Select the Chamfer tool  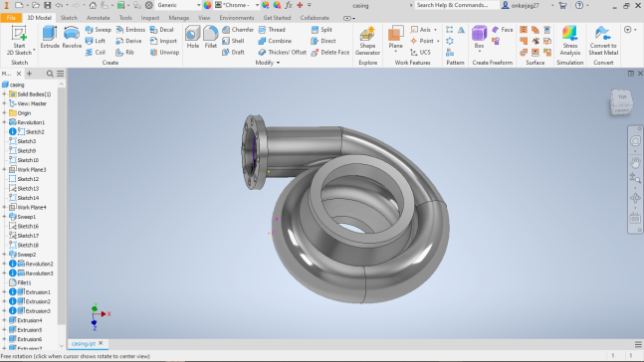click(238, 30)
